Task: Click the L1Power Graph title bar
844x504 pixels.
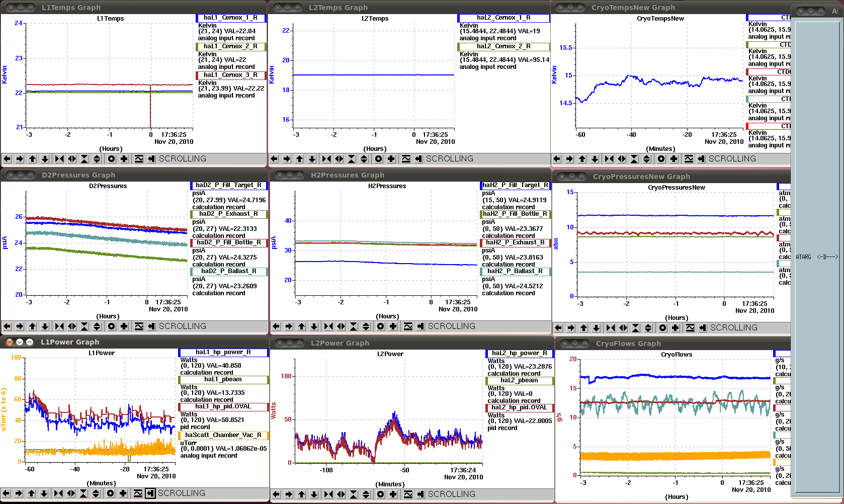Action: (x=134, y=342)
